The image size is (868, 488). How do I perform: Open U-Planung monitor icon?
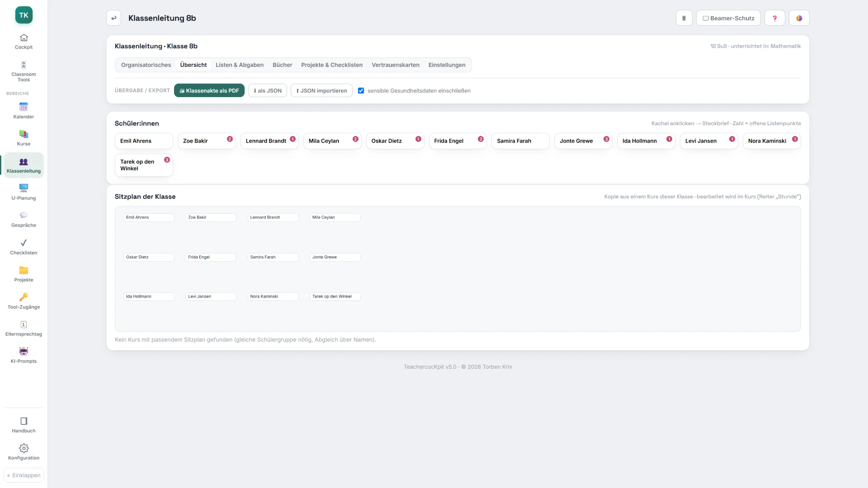pos(24,188)
